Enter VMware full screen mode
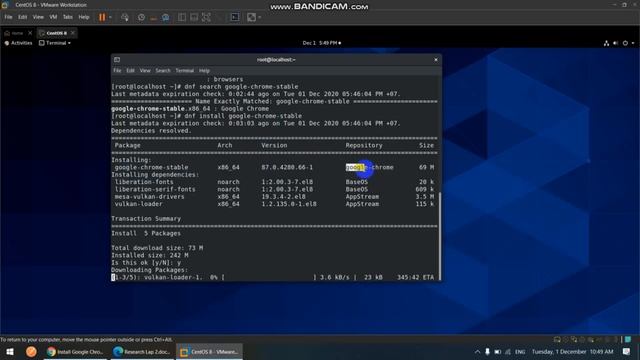This screenshot has width=640, height=360. 207,17
